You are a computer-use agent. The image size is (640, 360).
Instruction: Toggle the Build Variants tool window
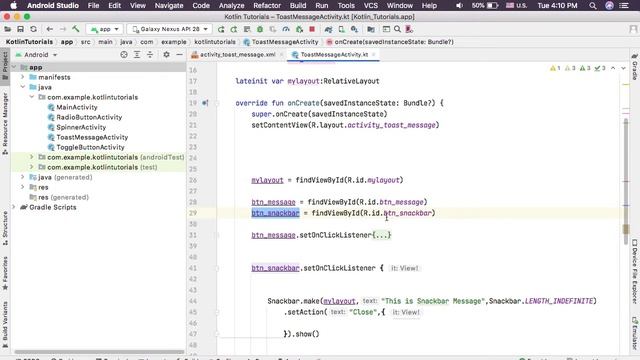[x=5, y=325]
